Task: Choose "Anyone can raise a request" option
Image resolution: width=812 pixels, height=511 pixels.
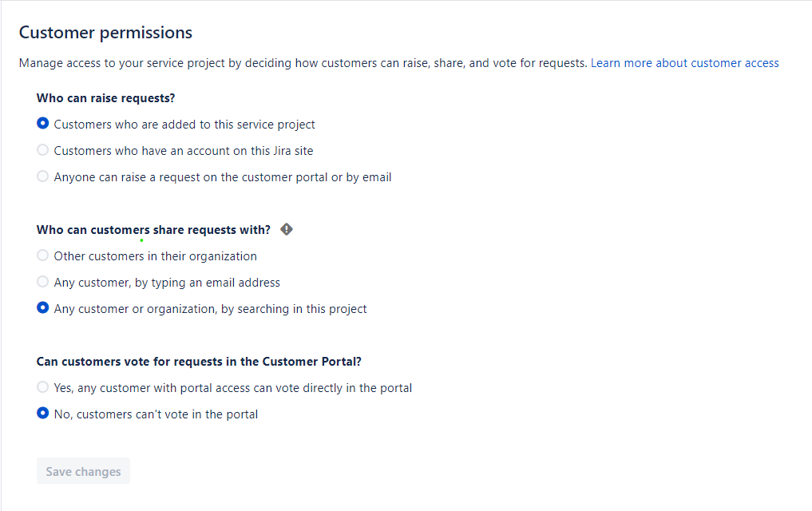Action: (42, 176)
